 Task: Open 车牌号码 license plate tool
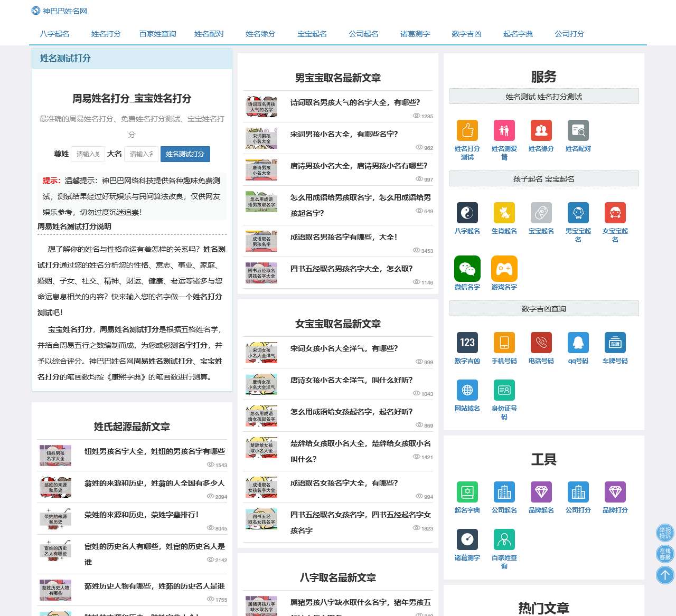pos(615,342)
